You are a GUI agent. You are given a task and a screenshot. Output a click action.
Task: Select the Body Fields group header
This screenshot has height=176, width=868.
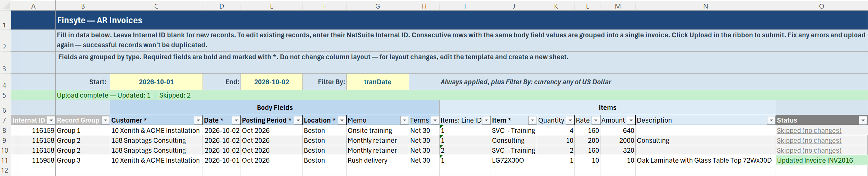tap(275, 108)
